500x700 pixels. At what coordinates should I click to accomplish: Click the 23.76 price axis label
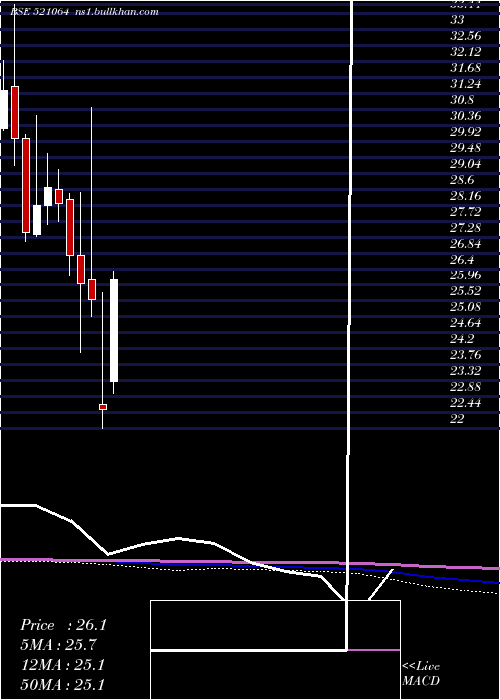pos(466,355)
